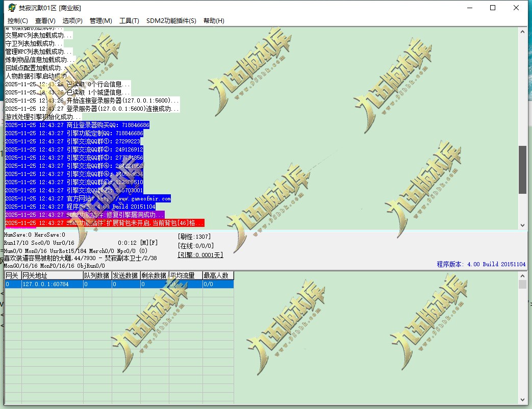Minimize the 焚寂沉默01区 window
The width and height of the screenshot is (532, 409).
(x=470, y=8)
